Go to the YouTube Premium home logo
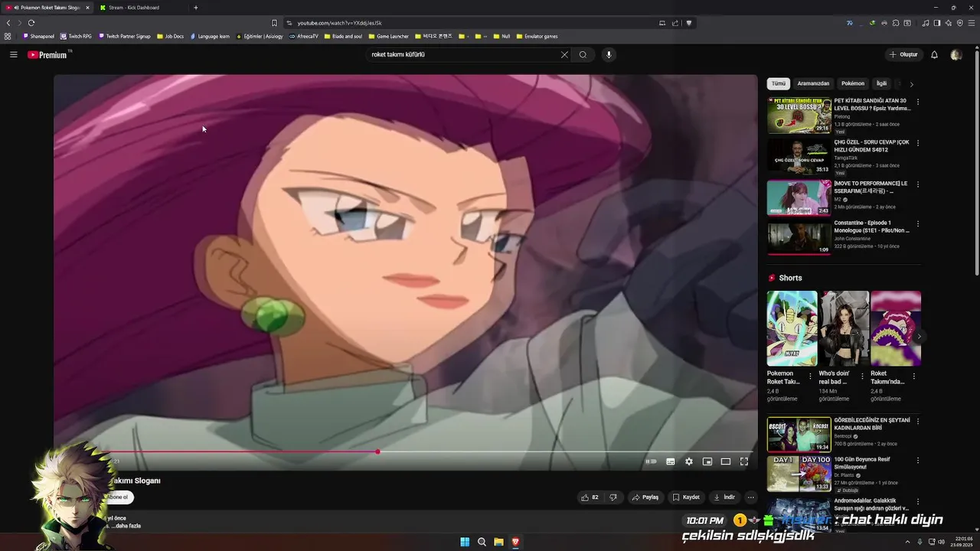980x551 pixels. pyautogui.click(x=47, y=54)
